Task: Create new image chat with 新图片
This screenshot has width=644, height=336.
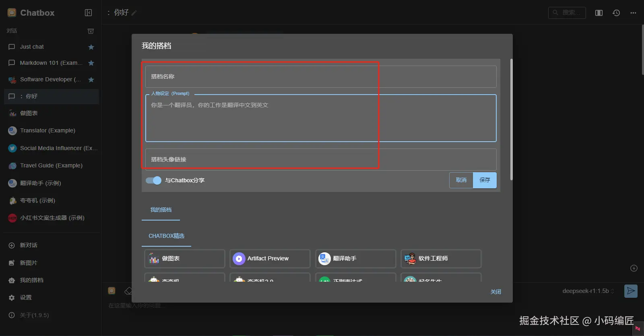Action: pyautogui.click(x=52, y=263)
